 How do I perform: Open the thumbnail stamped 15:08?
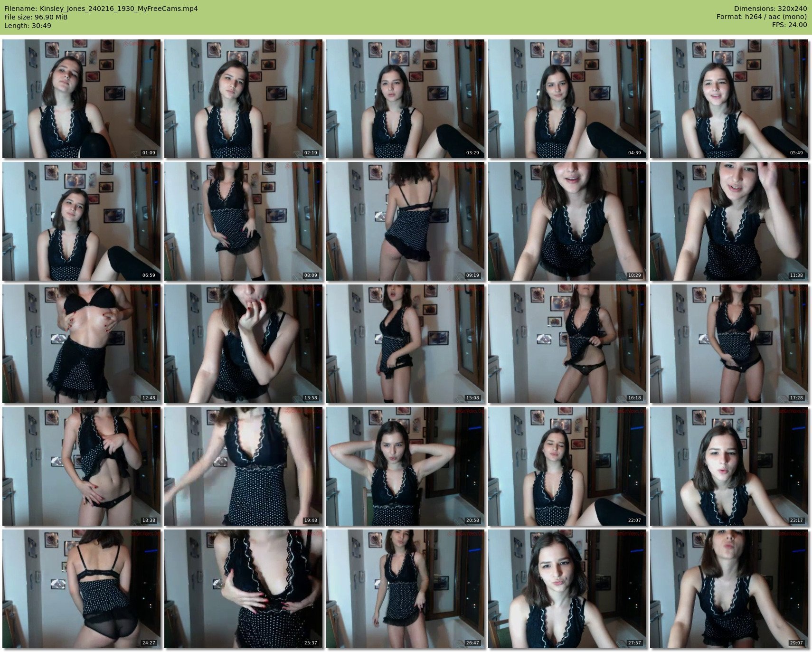click(406, 344)
